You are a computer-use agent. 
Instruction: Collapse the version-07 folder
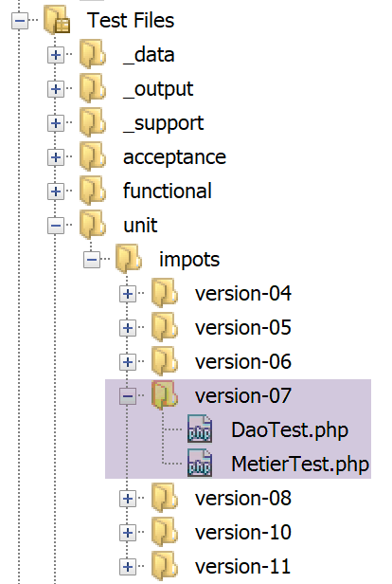click(128, 395)
